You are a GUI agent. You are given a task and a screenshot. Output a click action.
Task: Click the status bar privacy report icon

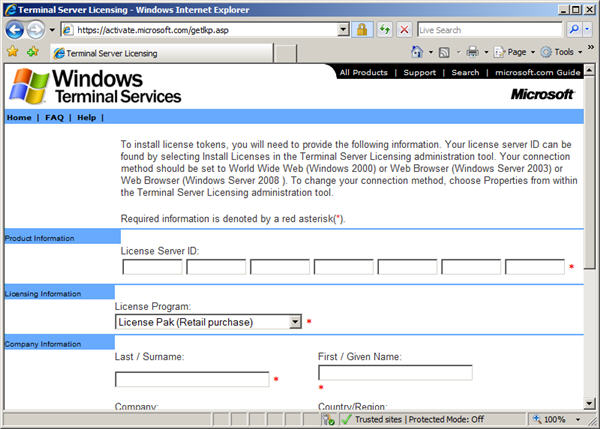(x=328, y=419)
